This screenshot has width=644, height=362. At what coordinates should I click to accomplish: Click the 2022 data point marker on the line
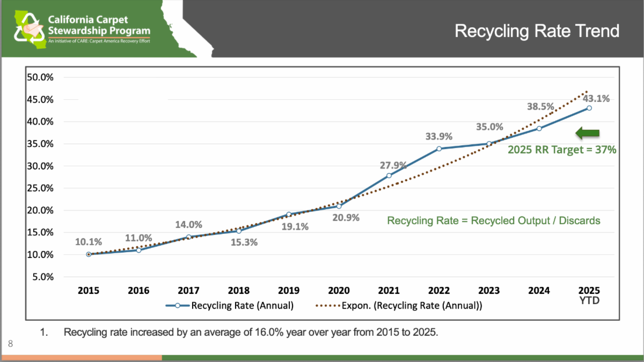[439, 149]
